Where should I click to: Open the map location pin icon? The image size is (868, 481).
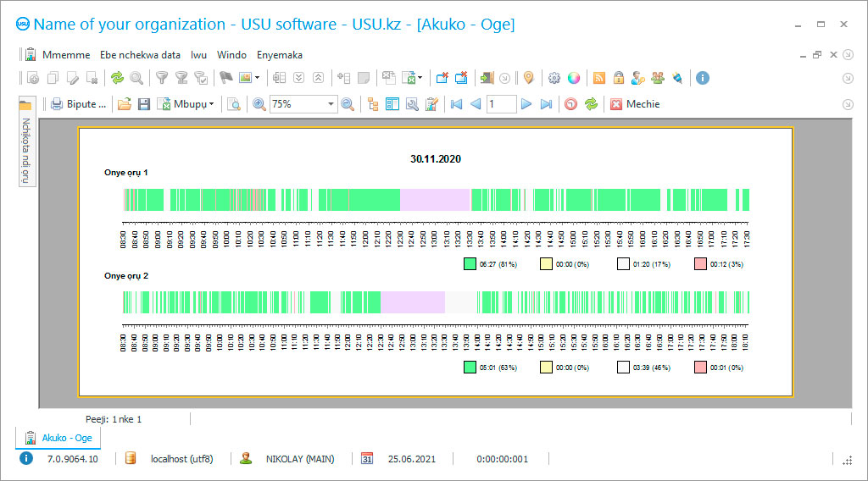point(528,78)
